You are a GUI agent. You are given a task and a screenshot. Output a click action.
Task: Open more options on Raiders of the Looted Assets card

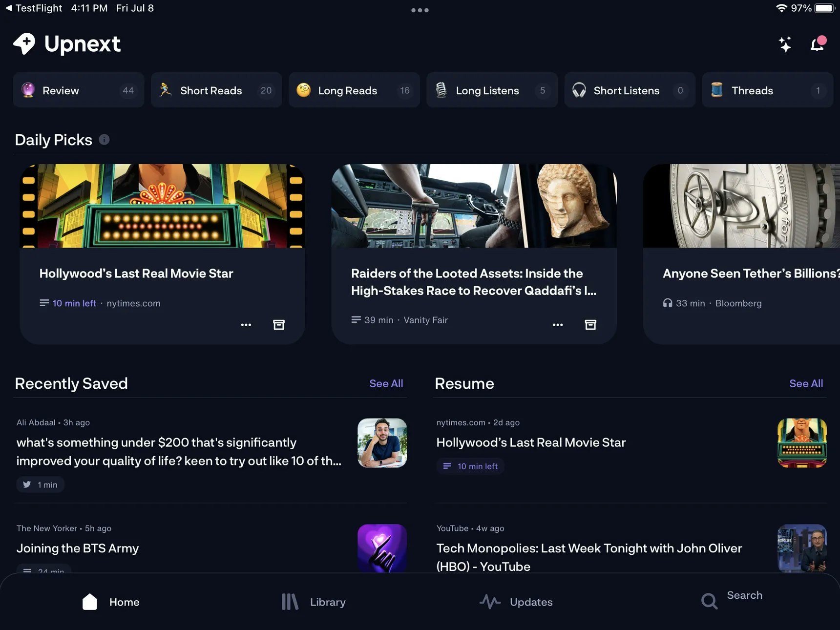pyautogui.click(x=558, y=325)
